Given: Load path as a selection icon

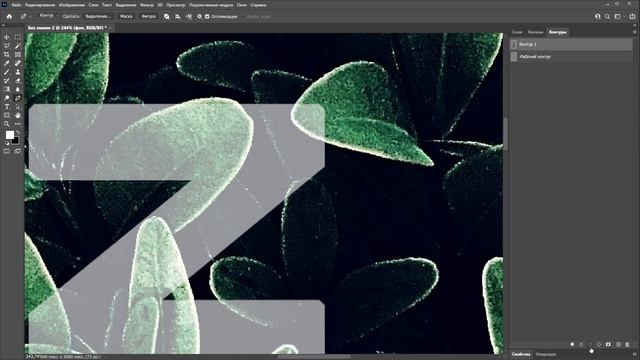Looking at the screenshot, I should (x=590, y=344).
